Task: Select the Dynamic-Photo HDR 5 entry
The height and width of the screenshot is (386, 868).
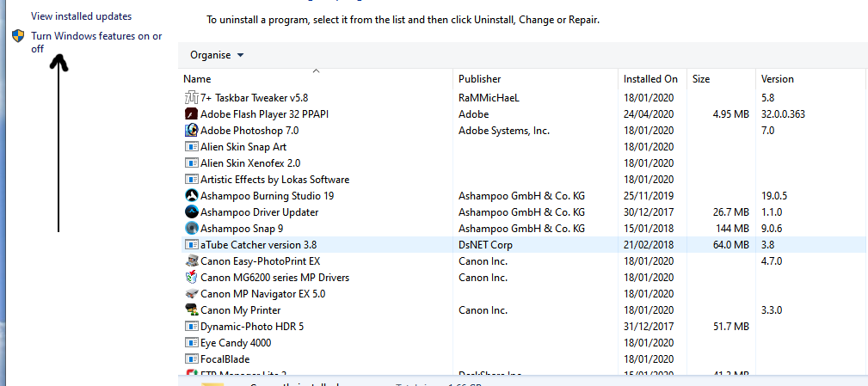Action: [251, 327]
